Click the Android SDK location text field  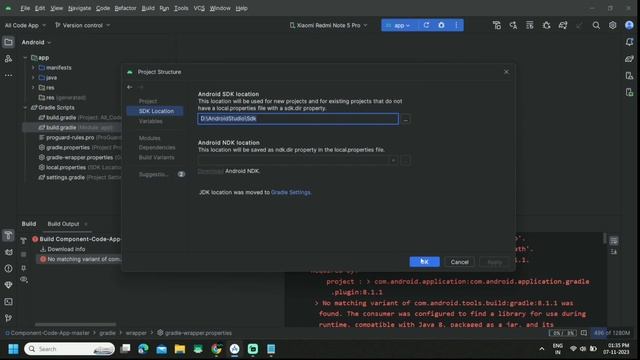click(x=298, y=119)
